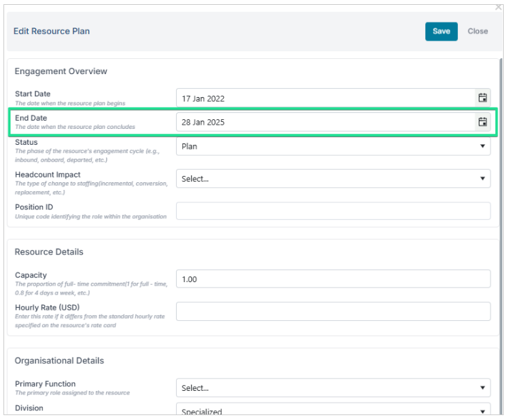Focus the Hourly Rate (USD) input field
512x420 pixels.
[x=333, y=311]
